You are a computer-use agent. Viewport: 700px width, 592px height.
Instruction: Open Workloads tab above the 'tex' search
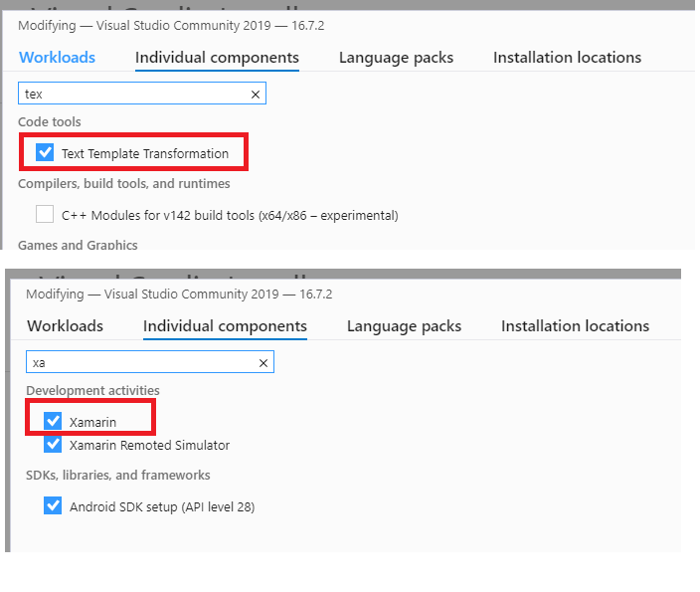coord(57,58)
